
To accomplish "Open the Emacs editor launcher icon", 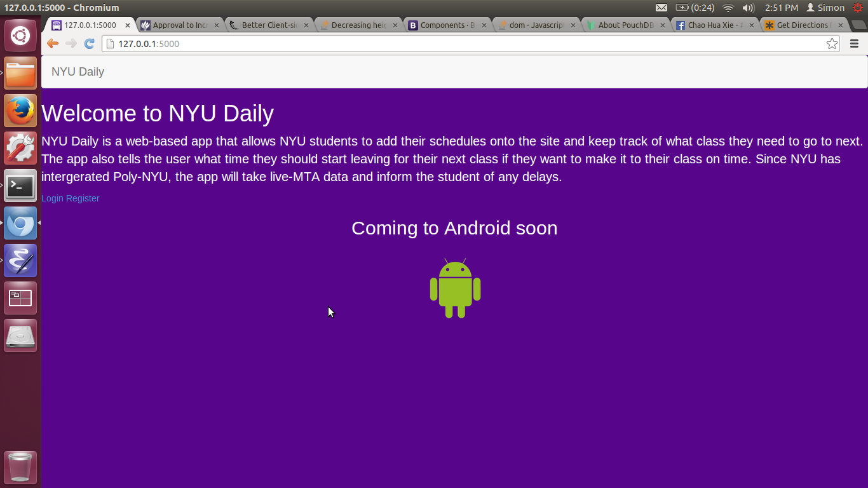I will click(20, 261).
